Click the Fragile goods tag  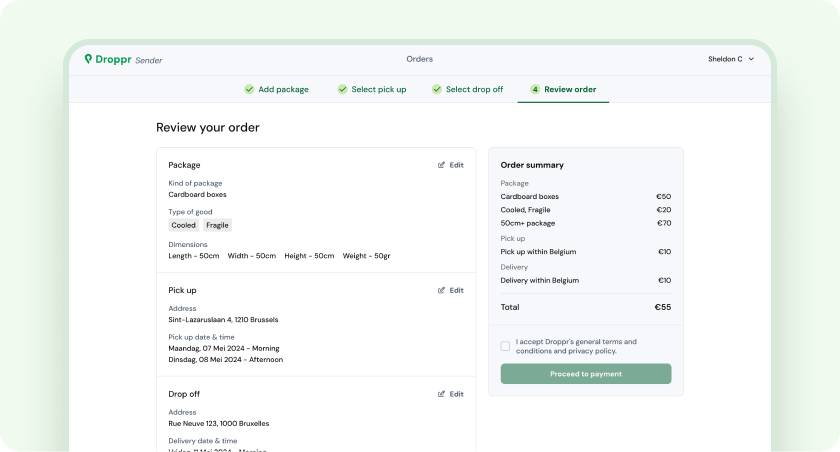[217, 225]
